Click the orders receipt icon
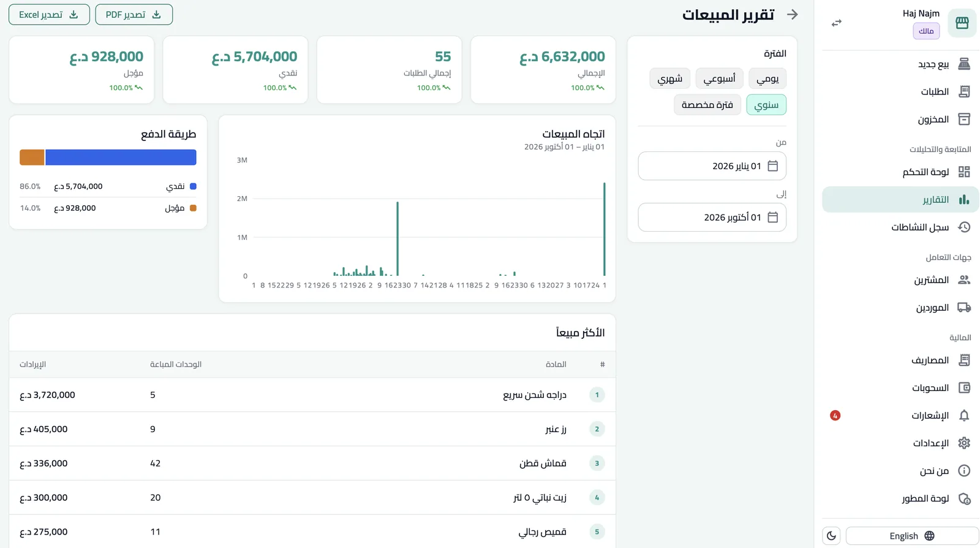The image size is (980, 548). click(964, 91)
